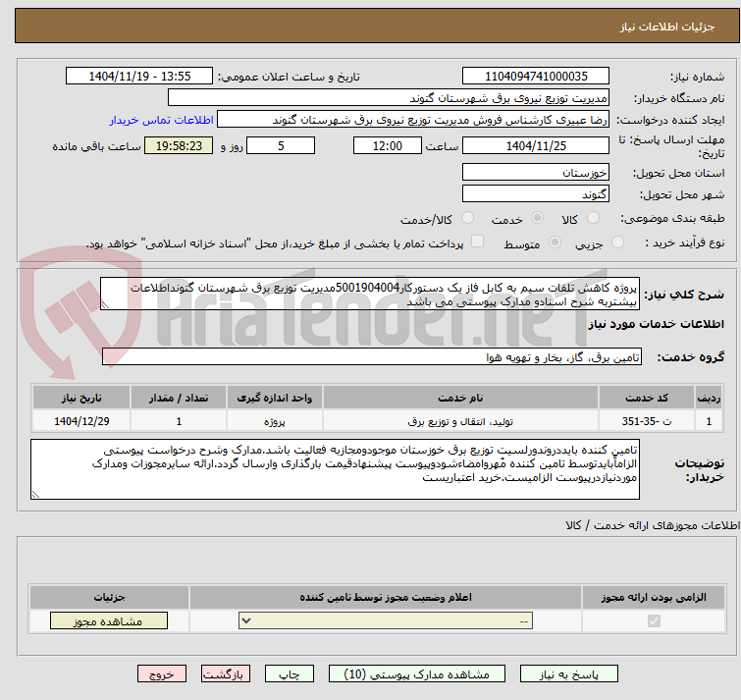Image resolution: width=741 pixels, height=700 pixels.
Task: Click the الزامی بودن ارائه مجوز header
Action: coord(654,597)
